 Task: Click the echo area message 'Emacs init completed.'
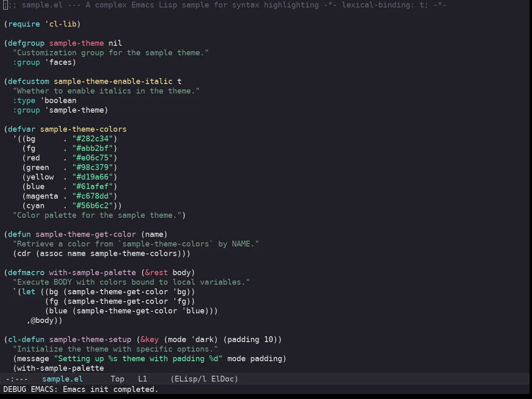[111, 389]
